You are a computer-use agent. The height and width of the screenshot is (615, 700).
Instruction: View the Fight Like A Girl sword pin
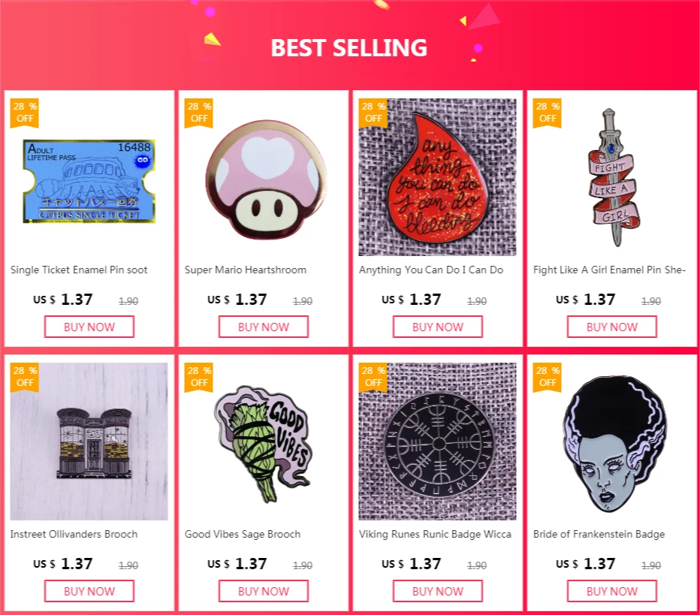pyautogui.click(x=611, y=177)
